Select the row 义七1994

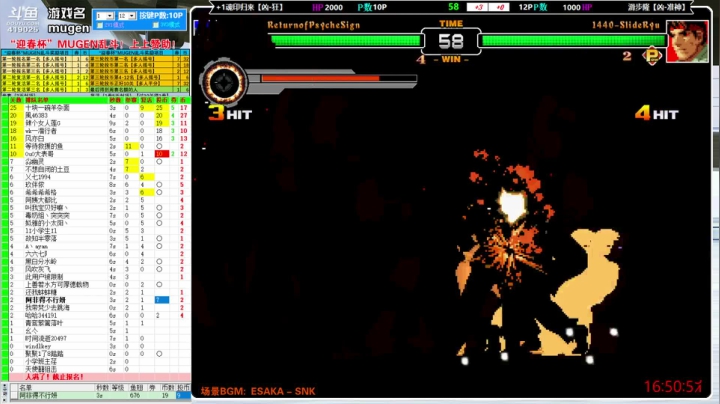[x=96, y=177]
